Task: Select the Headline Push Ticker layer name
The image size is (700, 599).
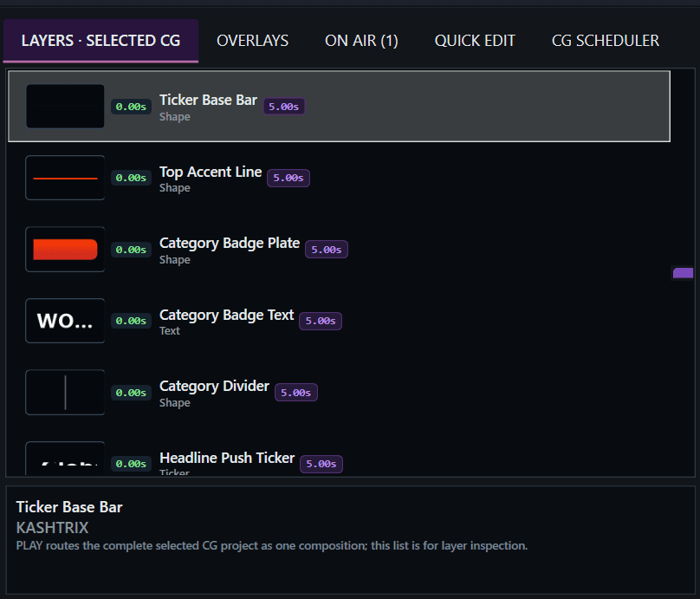Action: tap(227, 458)
